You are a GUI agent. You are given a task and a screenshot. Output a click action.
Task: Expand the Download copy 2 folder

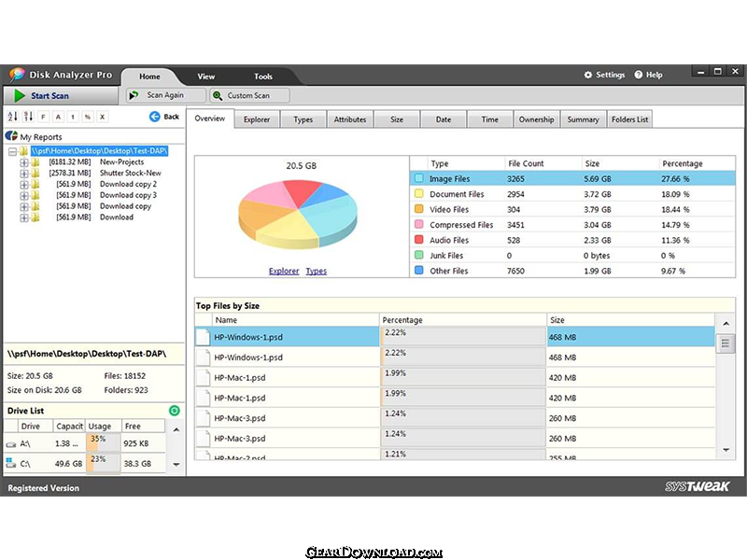click(24, 184)
